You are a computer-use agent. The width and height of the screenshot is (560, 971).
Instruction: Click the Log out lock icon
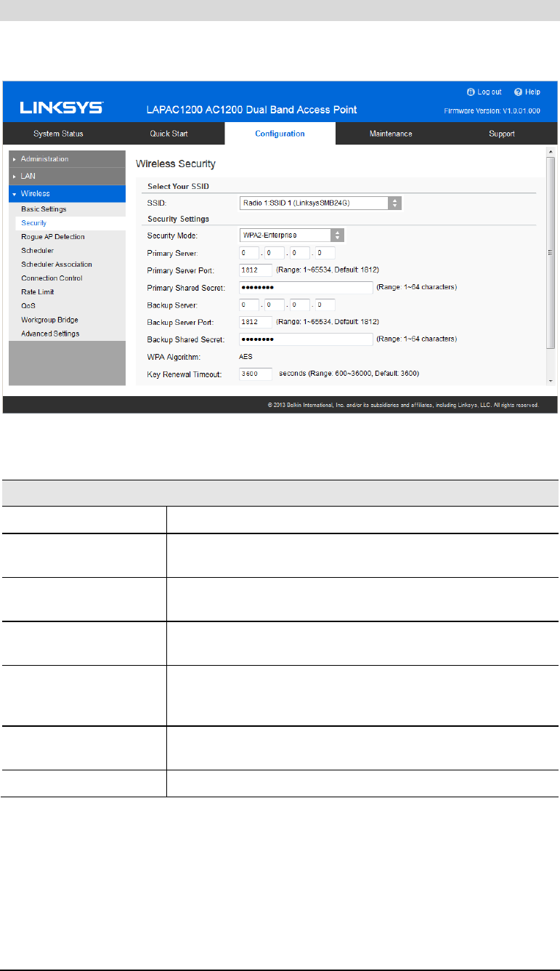pos(471,92)
